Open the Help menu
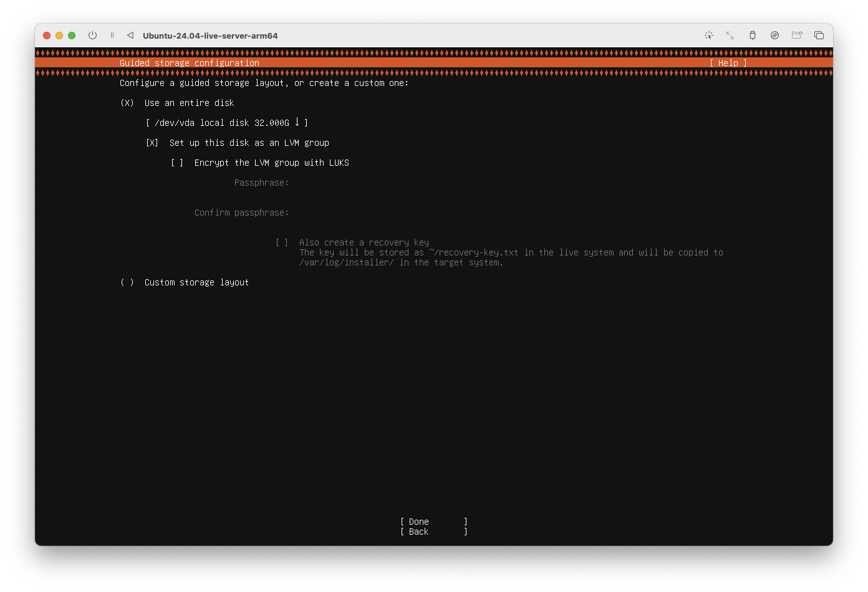This screenshot has height=592, width=868. (x=728, y=63)
